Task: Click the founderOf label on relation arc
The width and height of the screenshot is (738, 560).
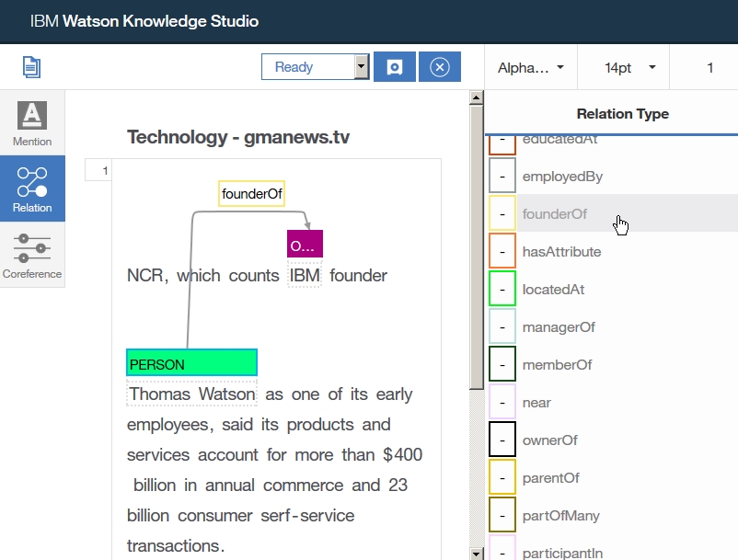Action: [x=252, y=194]
